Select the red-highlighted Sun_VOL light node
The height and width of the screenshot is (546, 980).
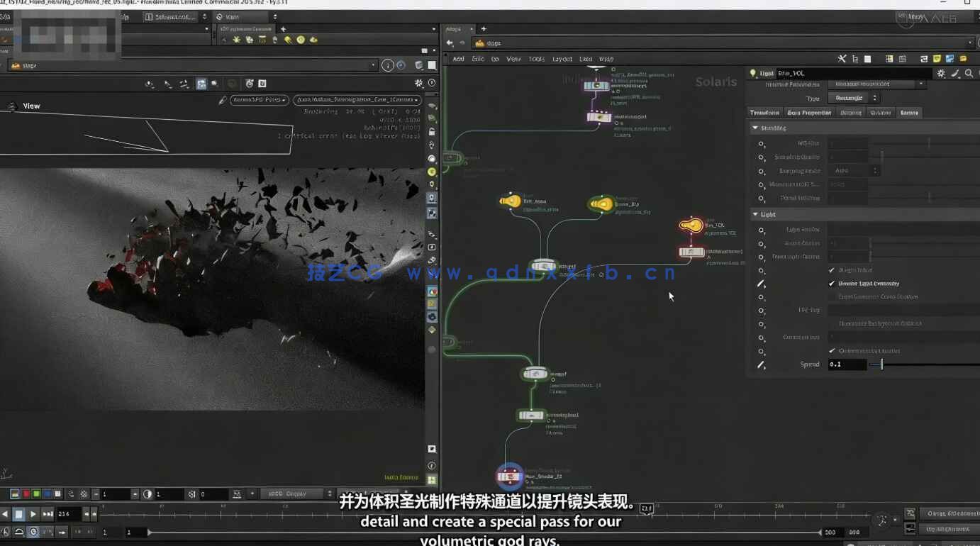(x=690, y=227)
